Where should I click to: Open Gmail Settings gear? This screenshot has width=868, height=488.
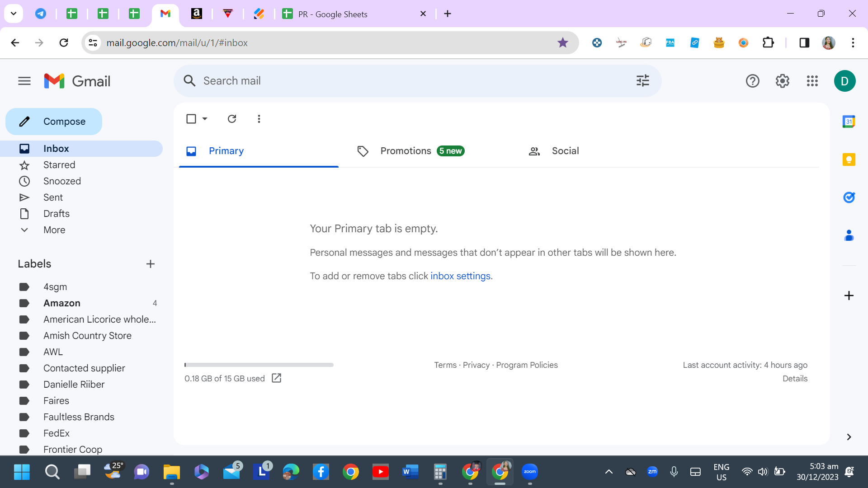click(782, 81)
